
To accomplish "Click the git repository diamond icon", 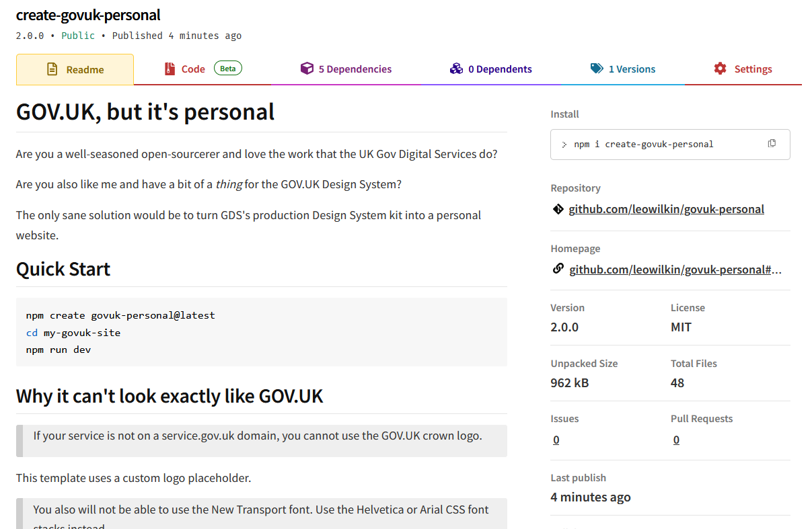I will pyautogui.click(x=558, y=209).
